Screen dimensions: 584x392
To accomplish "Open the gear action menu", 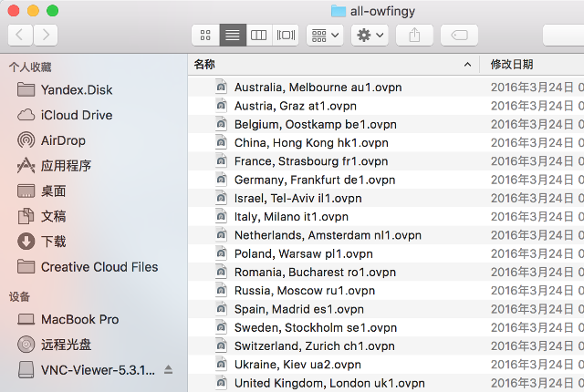I will (x=370, y=35).
